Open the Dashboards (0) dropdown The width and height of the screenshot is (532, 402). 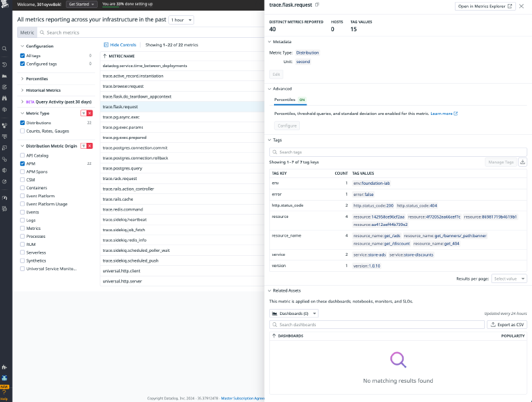[x=292, y=312]
